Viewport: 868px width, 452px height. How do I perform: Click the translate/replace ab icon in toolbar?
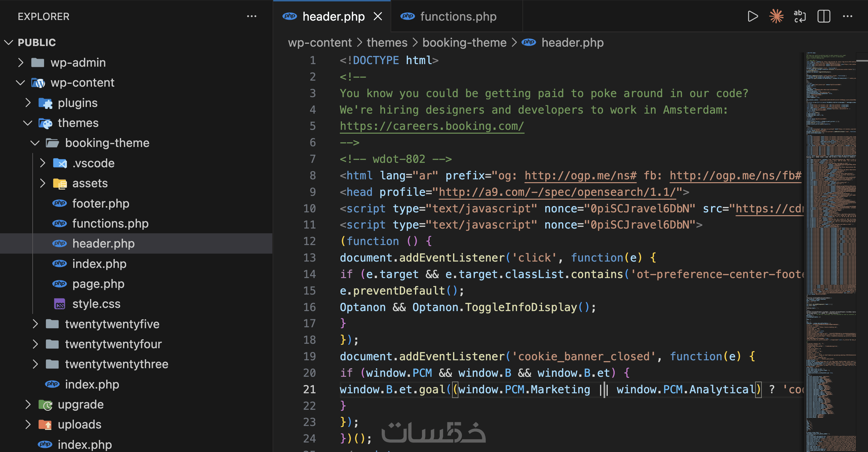tap(800, 16)
